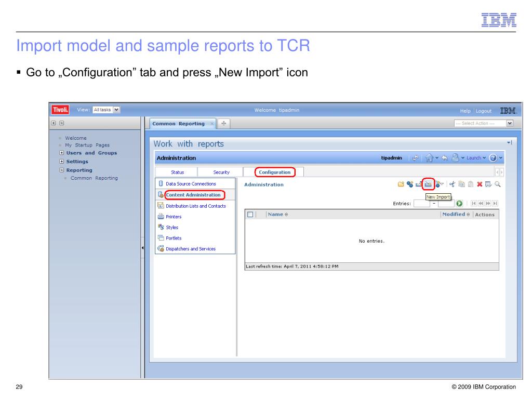Open Dispatchers and Services
The width and height of the screenshot is (532, 399).
(191, 249)
